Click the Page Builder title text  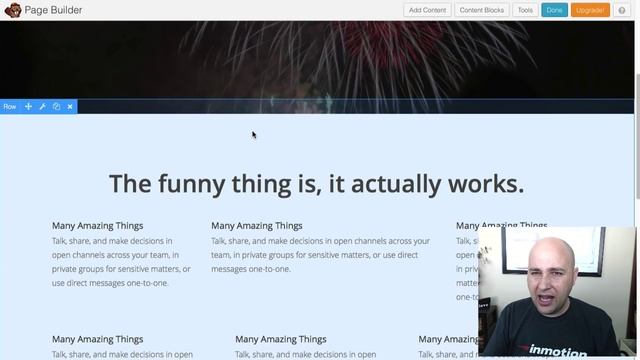[53, 10]
